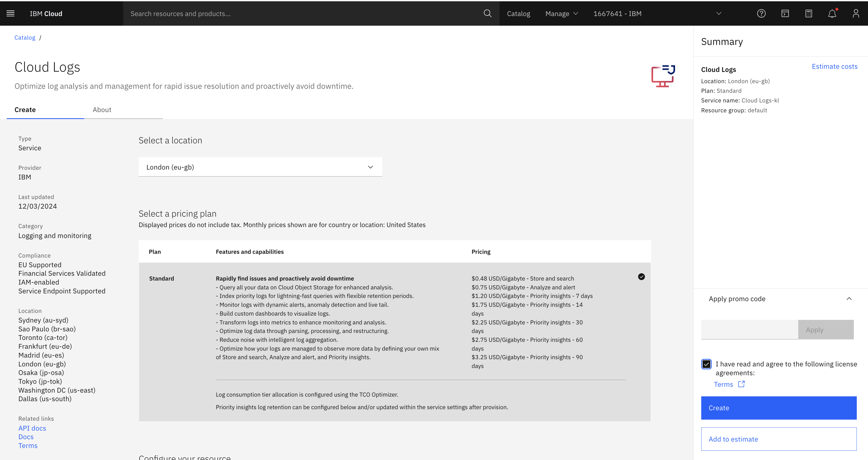Click 'Frankfurt (eu-de)' in Location list
Viewport: 868px width, 460px height.
pos(45,346)
